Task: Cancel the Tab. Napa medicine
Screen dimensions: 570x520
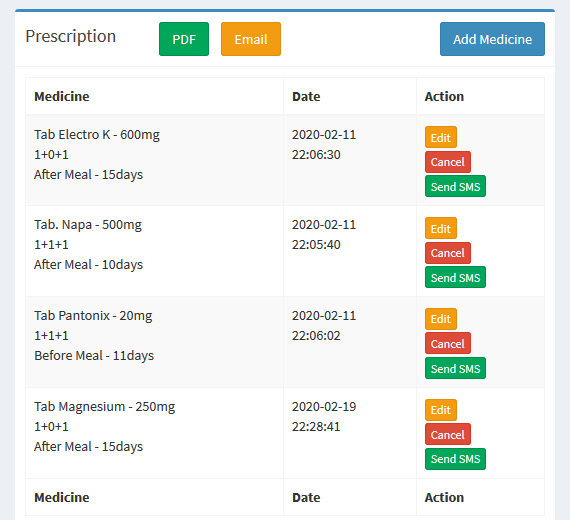Action: pos(448,253)
